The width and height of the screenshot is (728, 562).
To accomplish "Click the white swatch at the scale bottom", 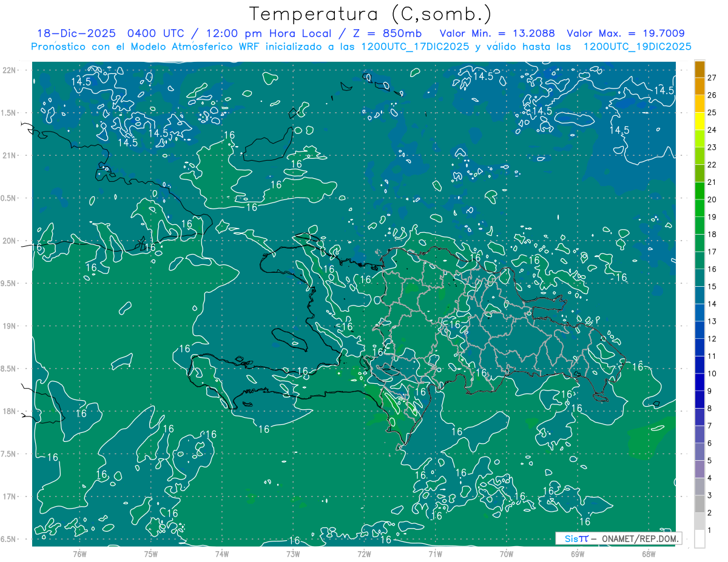I will click(699, 539).
